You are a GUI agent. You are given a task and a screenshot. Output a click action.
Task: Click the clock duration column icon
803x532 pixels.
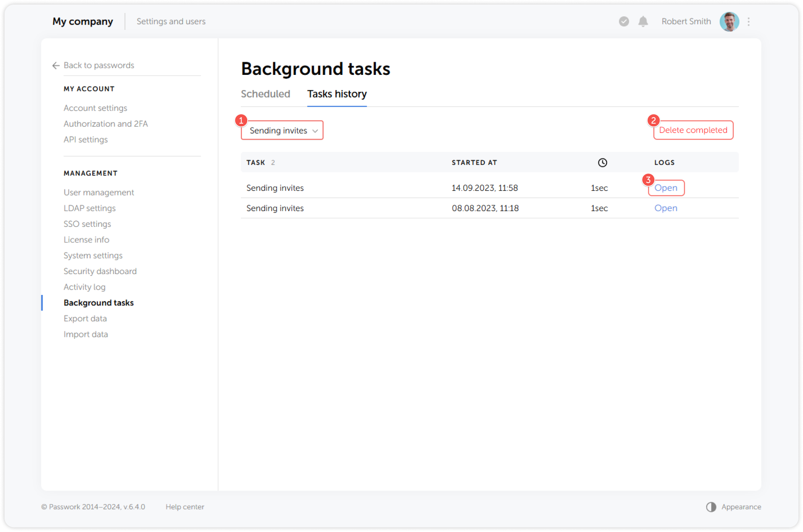(602, 162)
